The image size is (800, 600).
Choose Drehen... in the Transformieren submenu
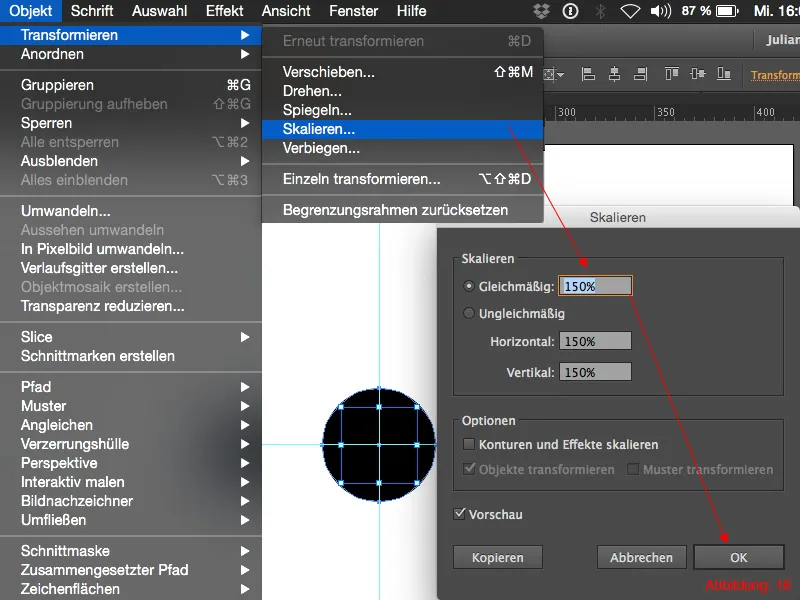(403, 91)
